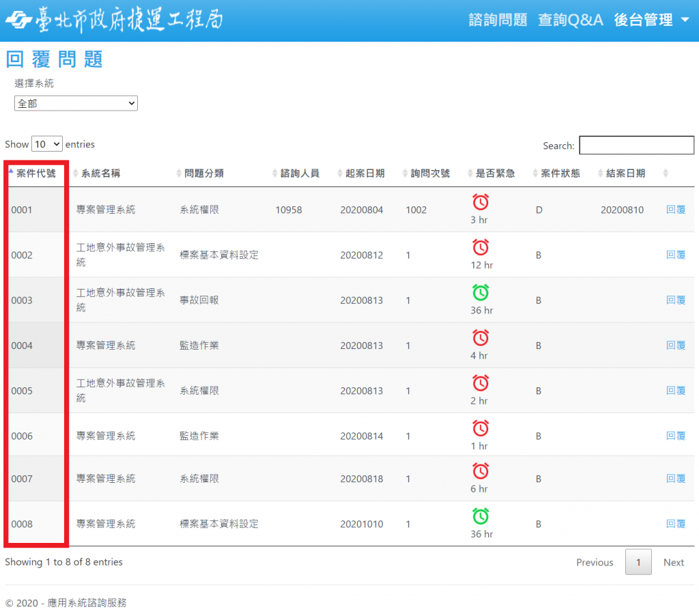Focus the Search input field
699x616 pixels.
tap(636, 145)
